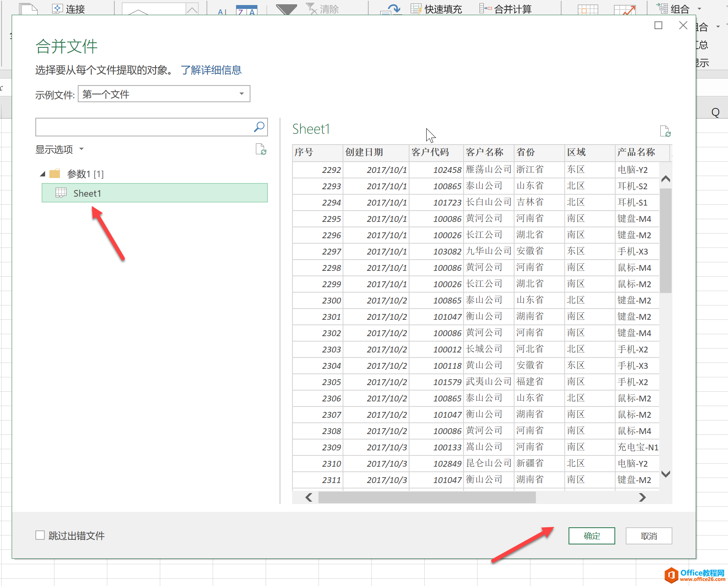Click product cell 充电宝-N1
The image size is (728, 586).
pyautogui.click(x=638, y=447)
